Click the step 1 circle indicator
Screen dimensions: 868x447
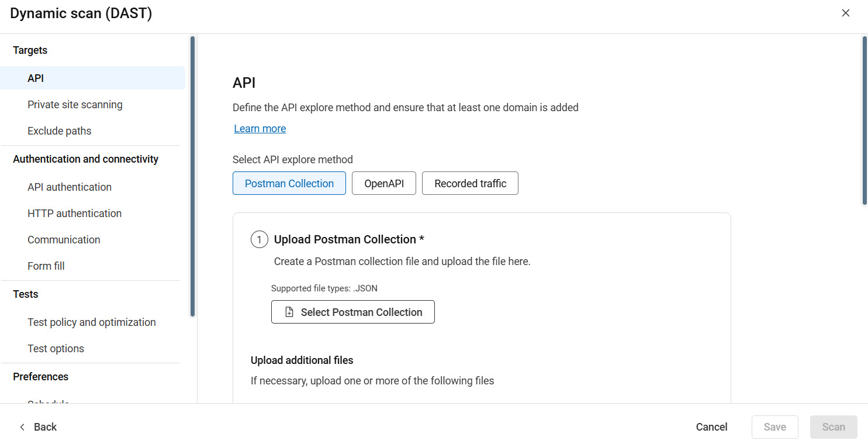[x=259, y=239]
